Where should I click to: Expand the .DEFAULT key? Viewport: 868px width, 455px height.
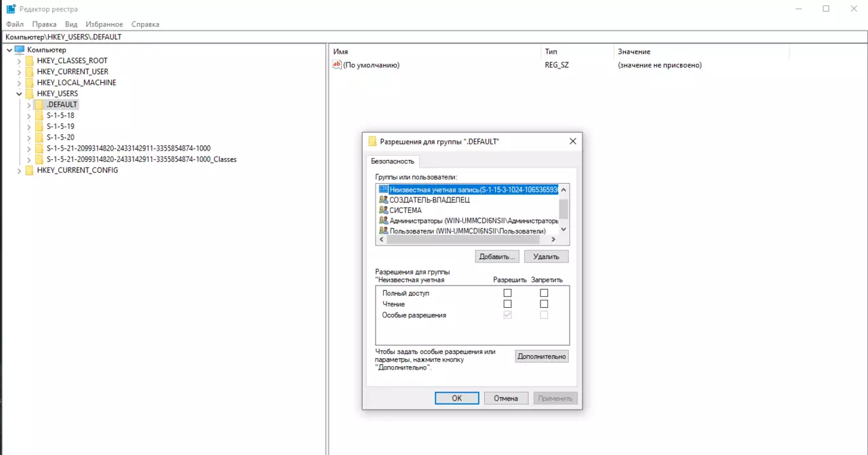click(x=28, y=104)
